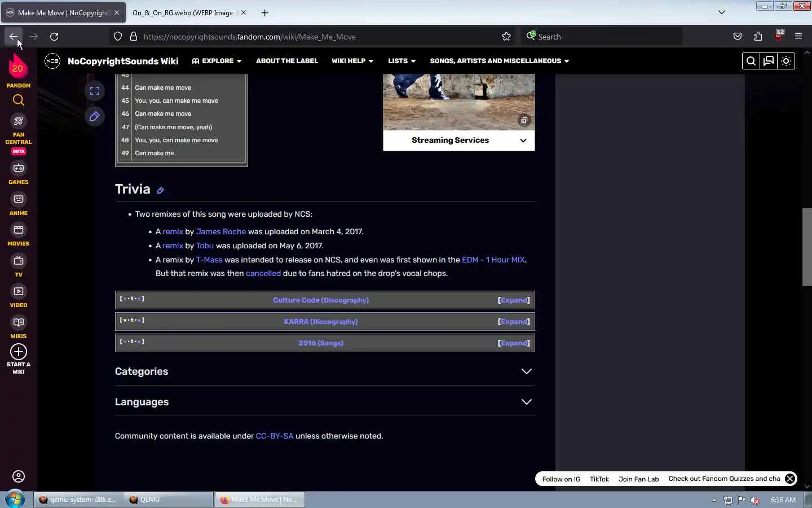
Task: Click the volume icon in system tray
Action: (755, 500)
